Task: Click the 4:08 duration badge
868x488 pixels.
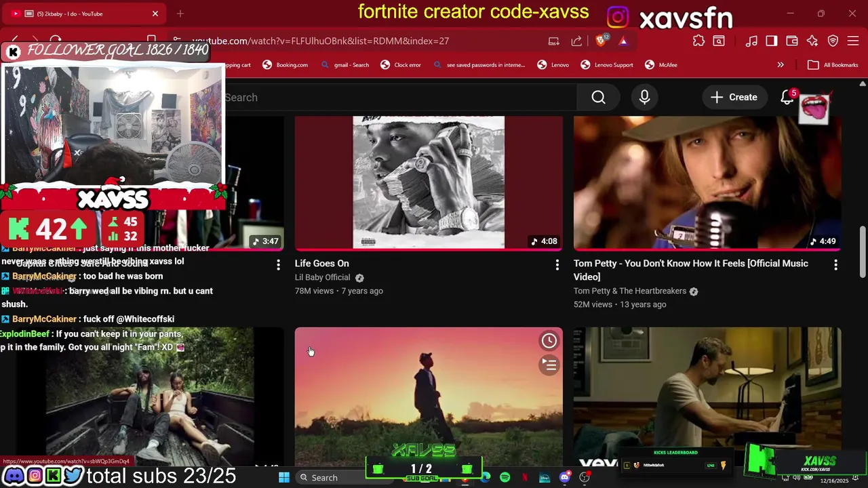Action: pos(545,241)
